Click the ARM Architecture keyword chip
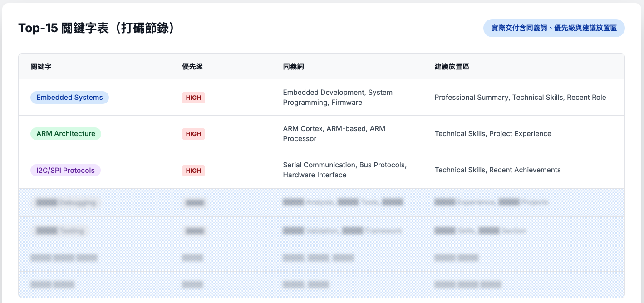This screenshot has height=303, width=644. pos(66,134)
